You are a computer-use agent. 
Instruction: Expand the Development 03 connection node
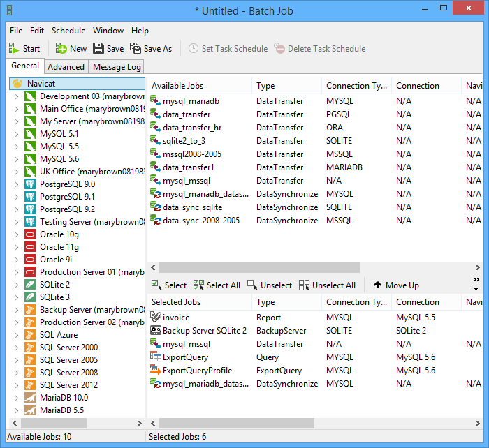coord(16,96)
